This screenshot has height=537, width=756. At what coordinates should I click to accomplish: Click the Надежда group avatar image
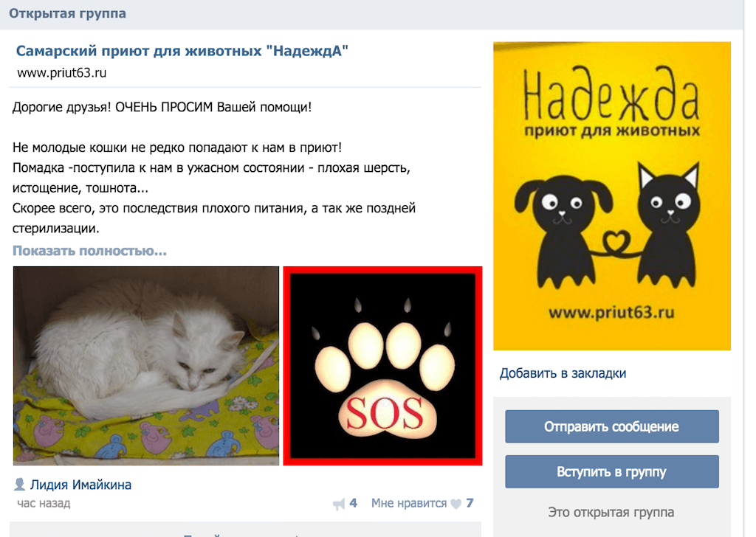tap(612, 196)
